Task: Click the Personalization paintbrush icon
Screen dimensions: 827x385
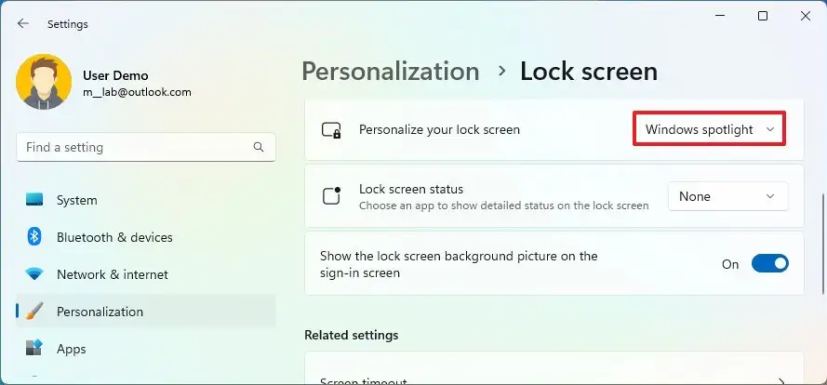Action: click(x=34, y=312)
